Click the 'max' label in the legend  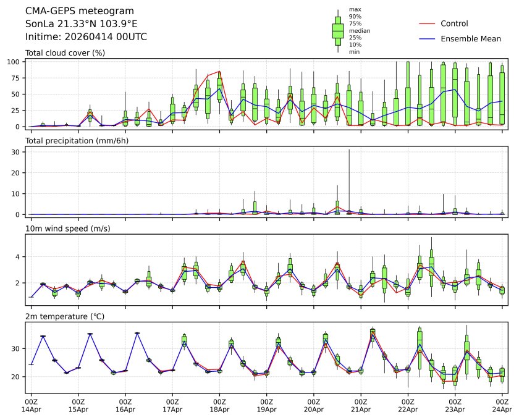coord(354,10)
